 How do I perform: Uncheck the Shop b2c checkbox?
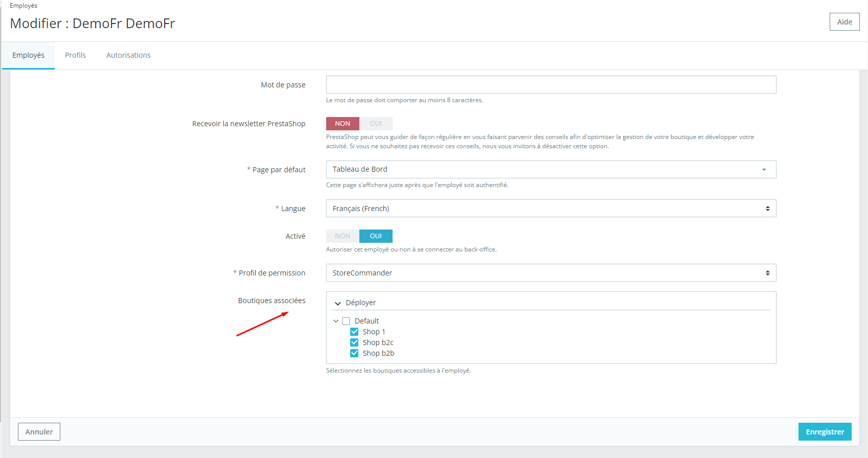(354, 342)
